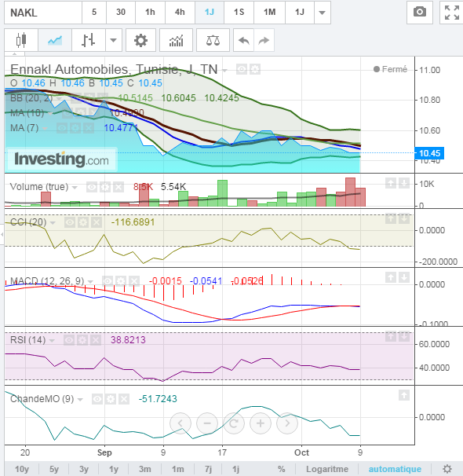Image resolution: width=463 pixels, height=476 pixels.
Task: Expand the CCI (20) dropdown arrow
Action: click(x=53, y=223)
